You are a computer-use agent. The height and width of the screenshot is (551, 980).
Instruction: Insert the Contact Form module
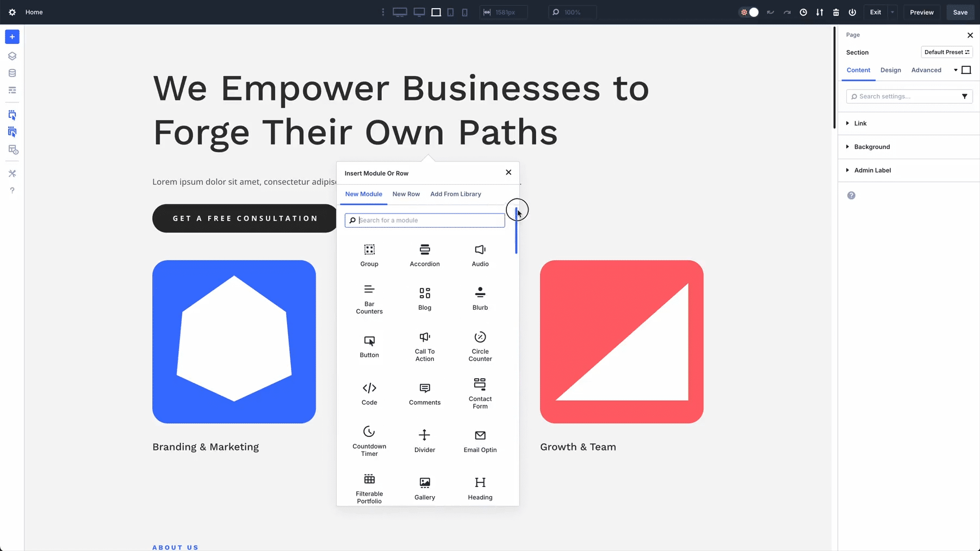(x=480, y=394)
